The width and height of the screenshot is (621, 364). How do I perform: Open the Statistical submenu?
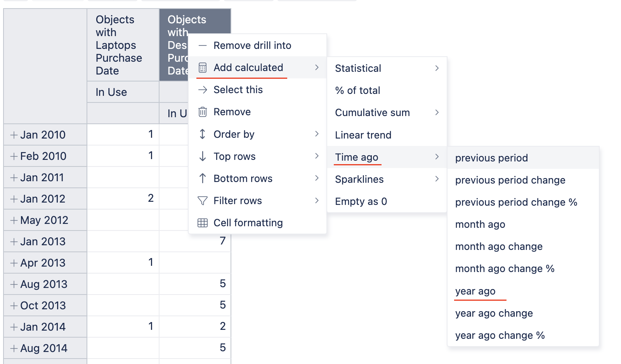tap(387, 68)
